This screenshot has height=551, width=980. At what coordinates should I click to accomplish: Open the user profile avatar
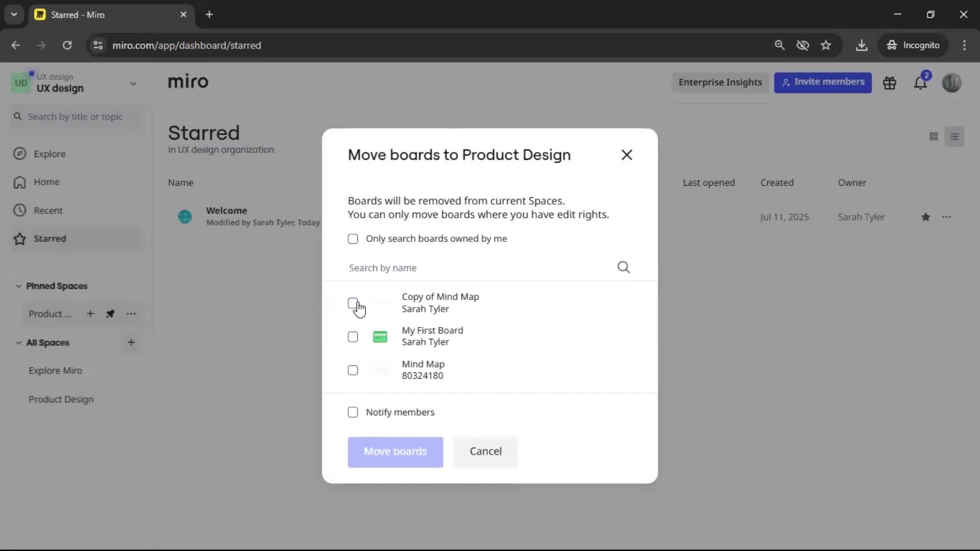coord(952,83)
